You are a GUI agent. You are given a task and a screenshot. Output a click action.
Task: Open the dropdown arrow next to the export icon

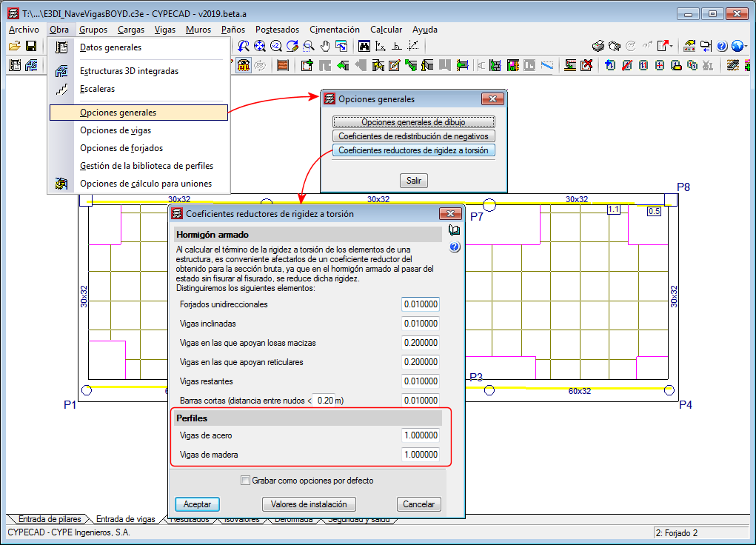672,47
